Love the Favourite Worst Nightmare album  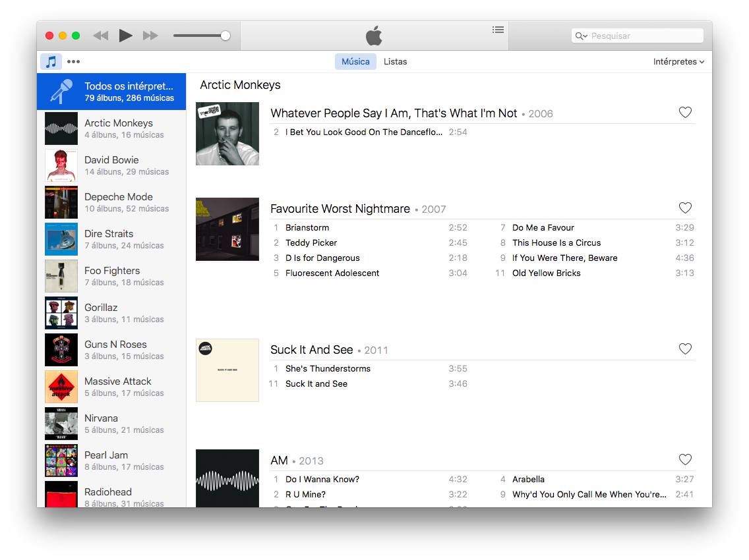[x=685, y=208]
